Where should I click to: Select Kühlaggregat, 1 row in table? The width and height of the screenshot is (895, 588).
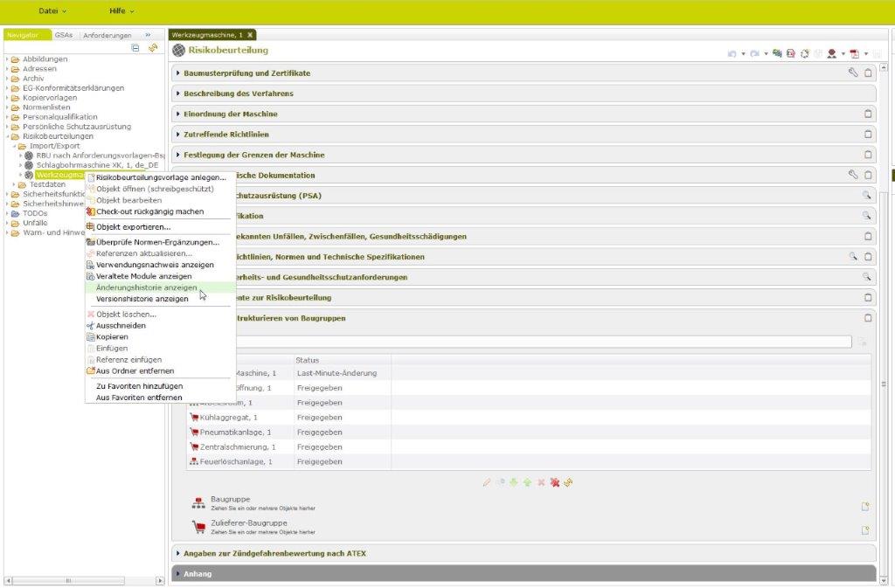(x=229, y=418)
